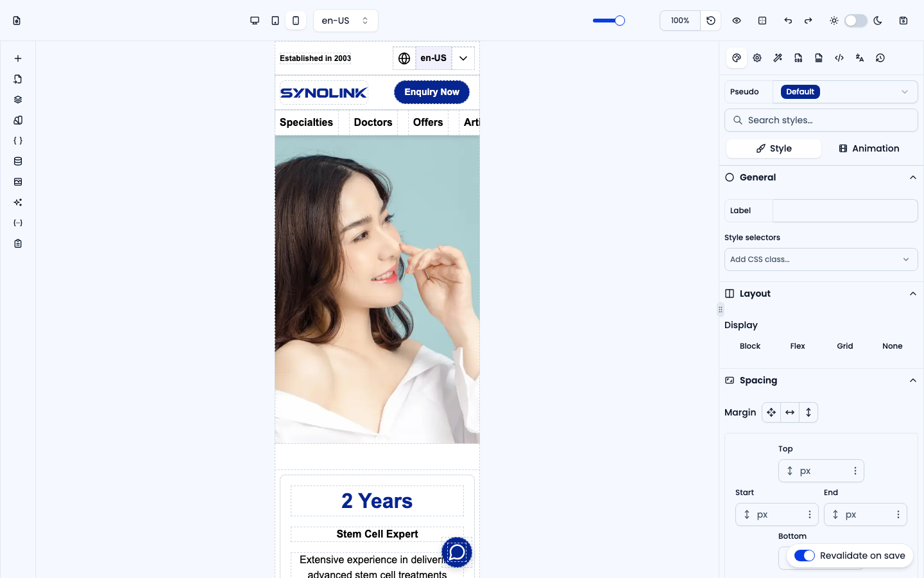Open the curly braces icon in left sidebar
Image resolution: width=924 pixels, height=578 pixels.
[18, 141]
